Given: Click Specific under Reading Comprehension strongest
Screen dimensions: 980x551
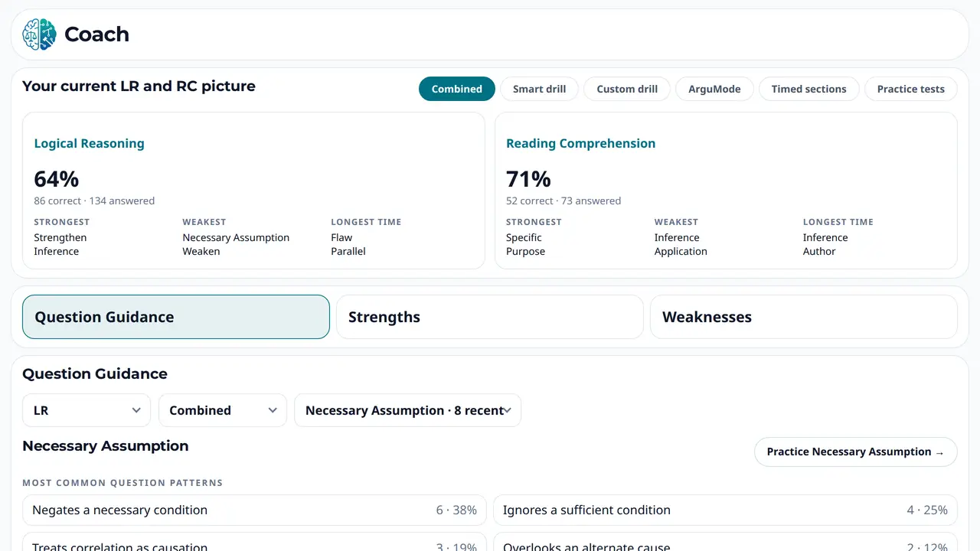Looking at the screenshot, I should [524, 237].
